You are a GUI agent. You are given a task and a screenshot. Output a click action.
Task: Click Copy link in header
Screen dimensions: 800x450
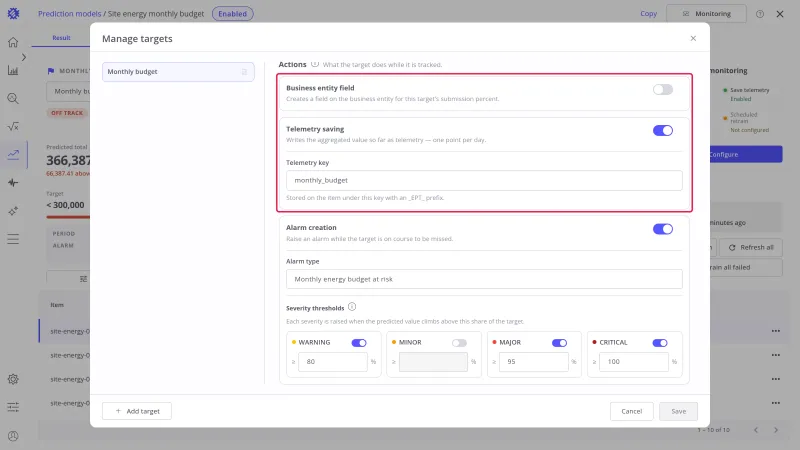click(x=648, y=14)
